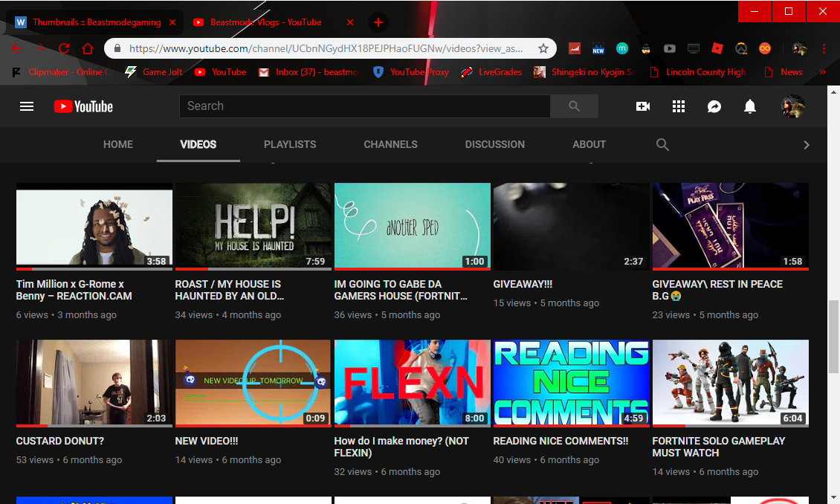Screen dimensions: 840x504
Task: Open a new browser tab
Action: [378, 22]
